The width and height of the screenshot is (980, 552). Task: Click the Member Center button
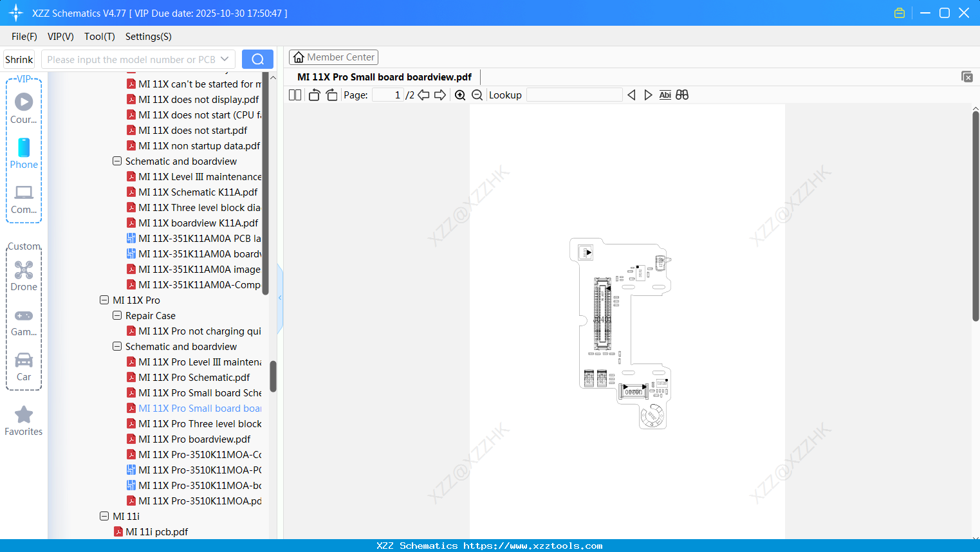333,57
